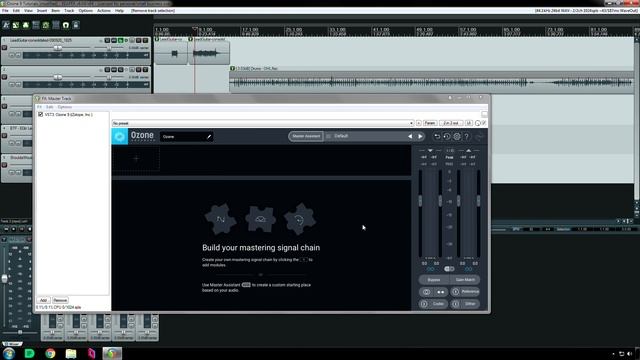Screen dimensions: 640x360
Task: Go to the next Ozone preset arrow
Action: coord(420,136)
